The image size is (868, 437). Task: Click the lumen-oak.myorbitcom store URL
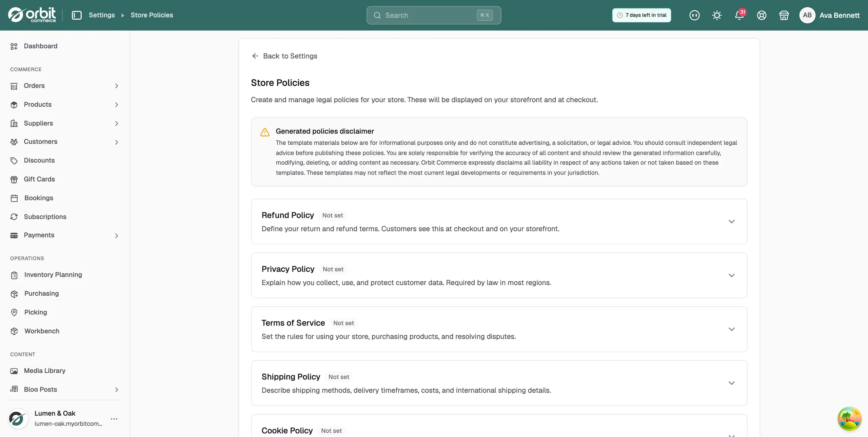(68, 424)
